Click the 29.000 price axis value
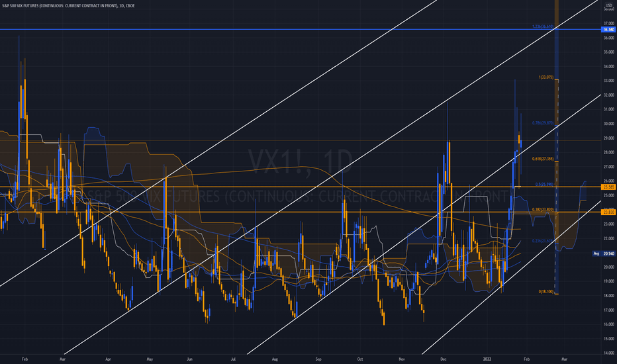 (608, 138)
